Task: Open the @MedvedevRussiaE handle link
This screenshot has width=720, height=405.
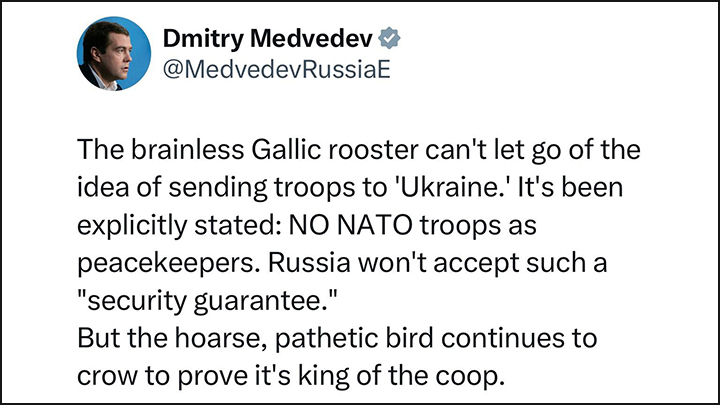Action: coord(276,69)
